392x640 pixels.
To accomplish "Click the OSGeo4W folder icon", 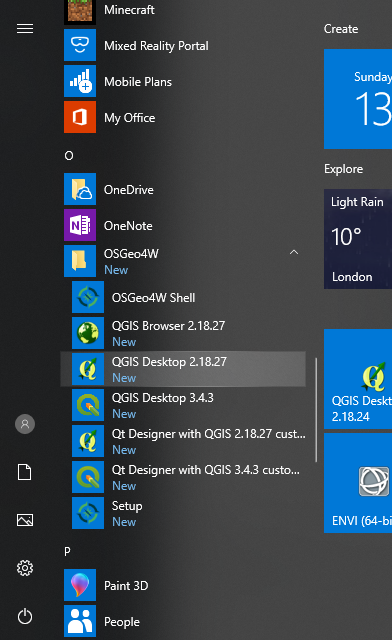I will [x=80, y=261].
